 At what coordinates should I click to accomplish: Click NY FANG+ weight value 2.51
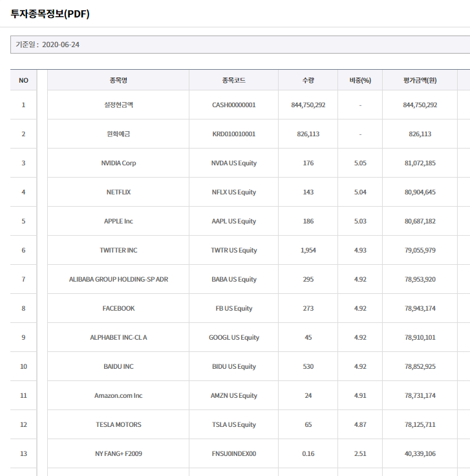click(360, 453)
